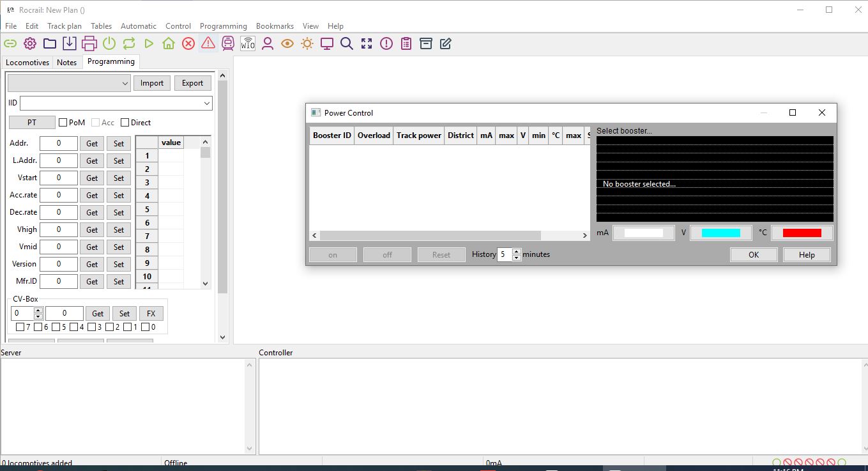Click the orange sun light icon
868x471 pixels.
pyautogui.click(x=307, y=43)
